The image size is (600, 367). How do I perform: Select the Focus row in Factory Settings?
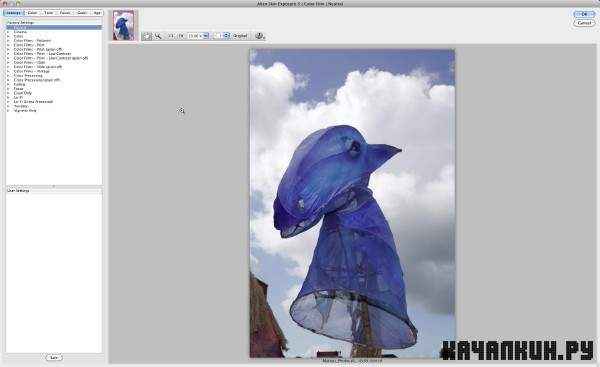click(54, 89)
